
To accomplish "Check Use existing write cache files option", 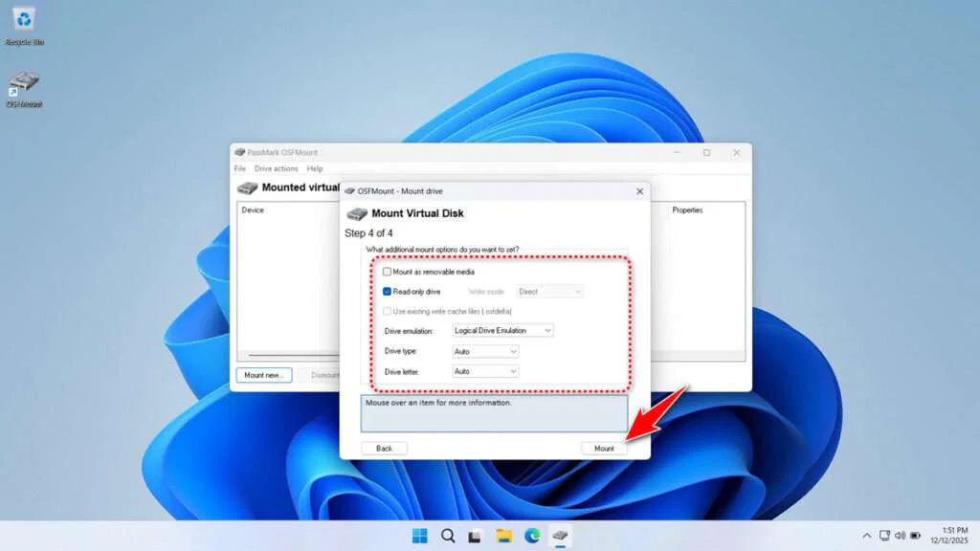I will pyautogui.click(x=388, y=311).
